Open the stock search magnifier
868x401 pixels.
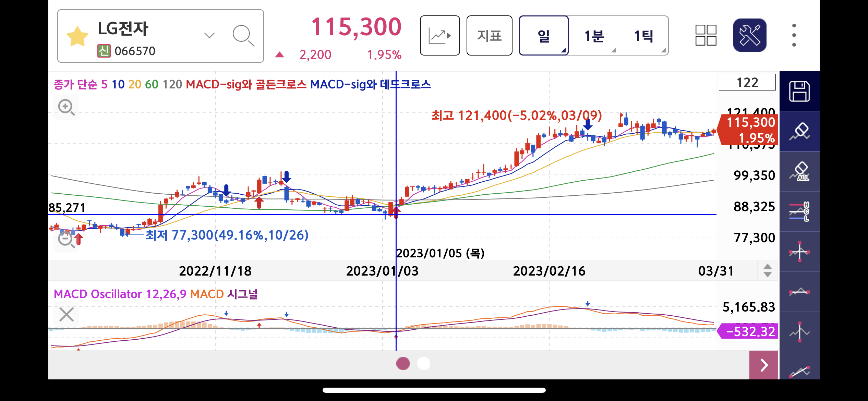243,36
